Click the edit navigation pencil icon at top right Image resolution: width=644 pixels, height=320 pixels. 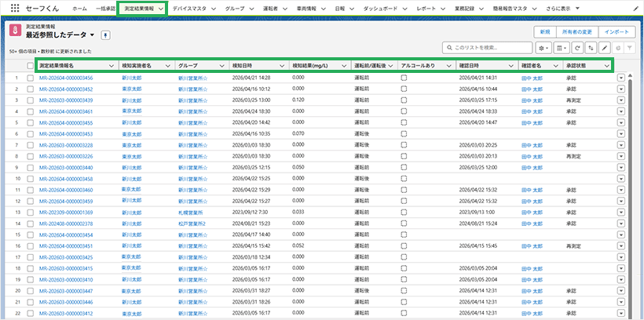[635, 8]
